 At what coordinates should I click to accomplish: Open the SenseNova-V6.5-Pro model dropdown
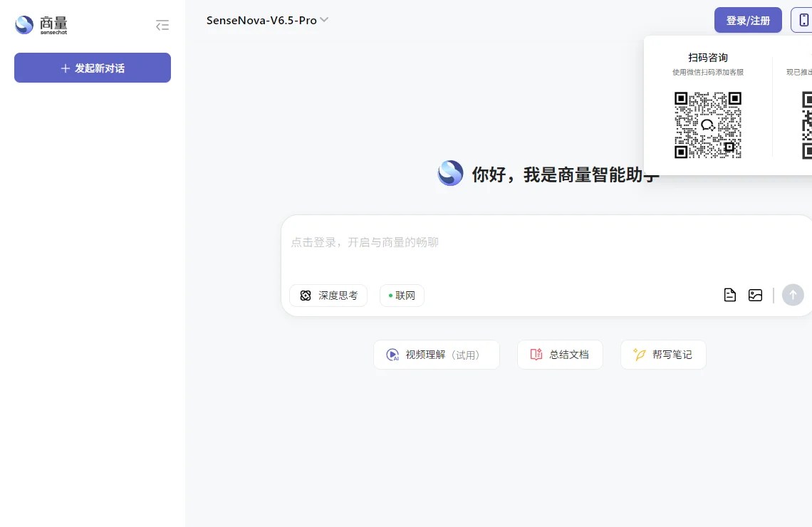coord(267,20)
